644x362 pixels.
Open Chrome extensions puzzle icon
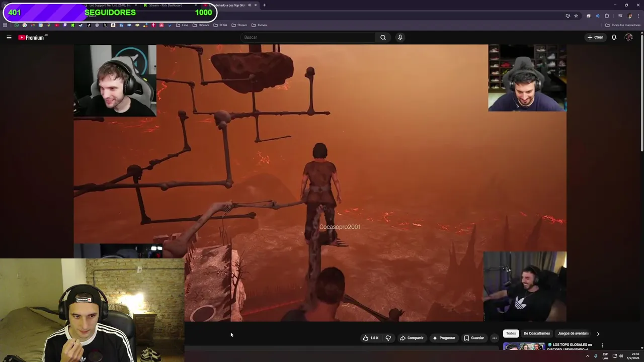tap(607, 16)
